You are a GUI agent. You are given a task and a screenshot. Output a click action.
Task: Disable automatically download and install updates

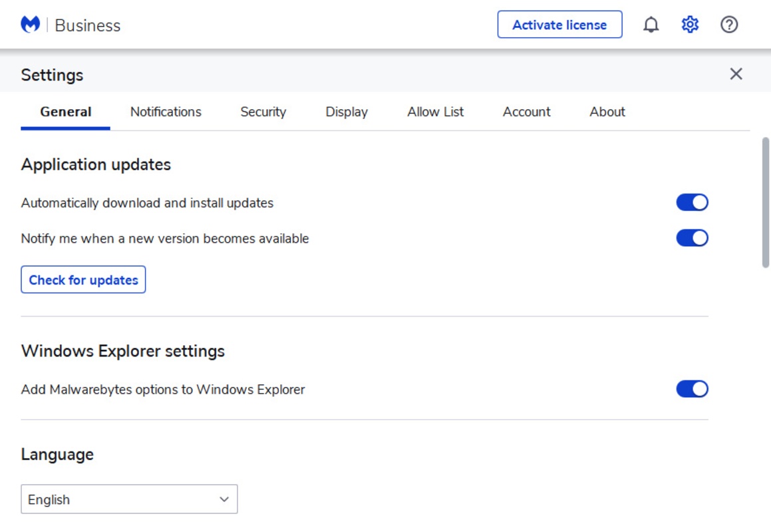pos(692,203)
